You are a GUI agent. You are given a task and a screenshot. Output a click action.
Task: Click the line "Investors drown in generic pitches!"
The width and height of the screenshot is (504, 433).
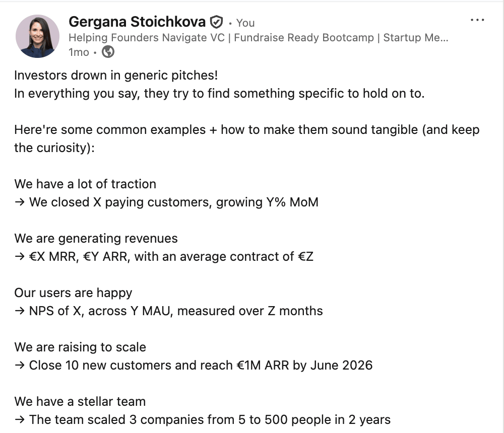pos(116,76)
